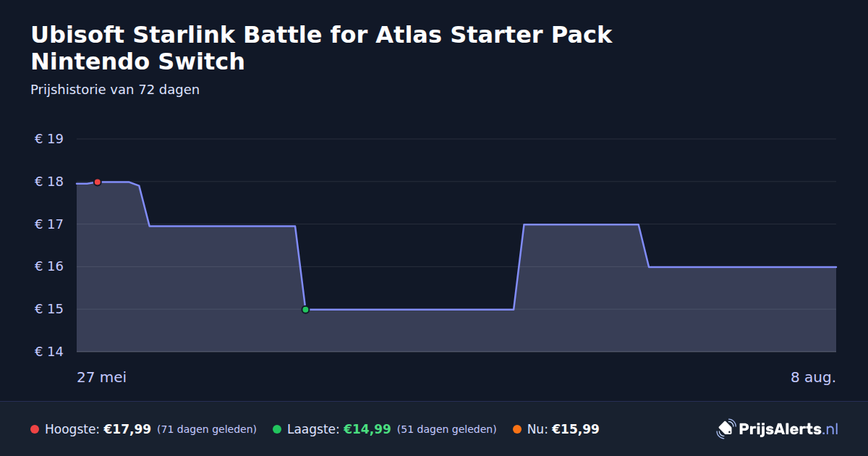Click the orange dot beside Nu
The image size is (868, 456).
517,429
